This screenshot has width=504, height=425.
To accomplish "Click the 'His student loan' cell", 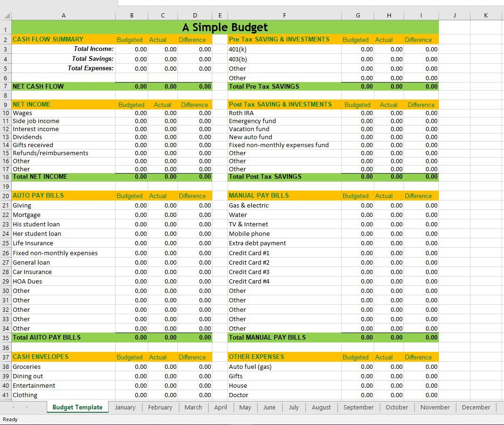I will (x=63, y=224).
